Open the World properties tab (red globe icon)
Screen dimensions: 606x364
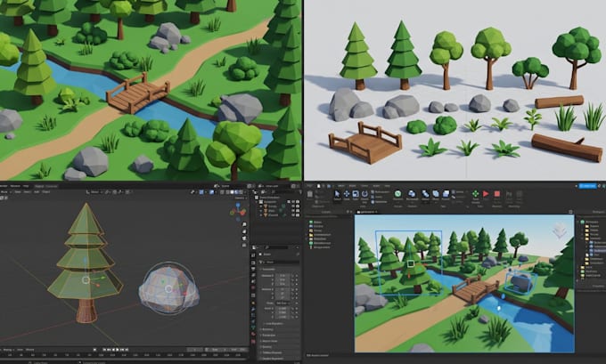click(253, 287)
